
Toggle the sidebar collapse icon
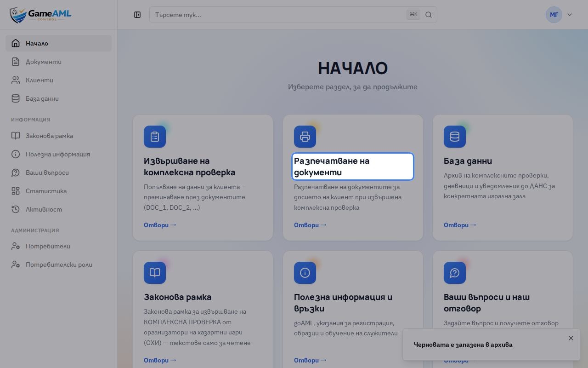tap(137, 15)
